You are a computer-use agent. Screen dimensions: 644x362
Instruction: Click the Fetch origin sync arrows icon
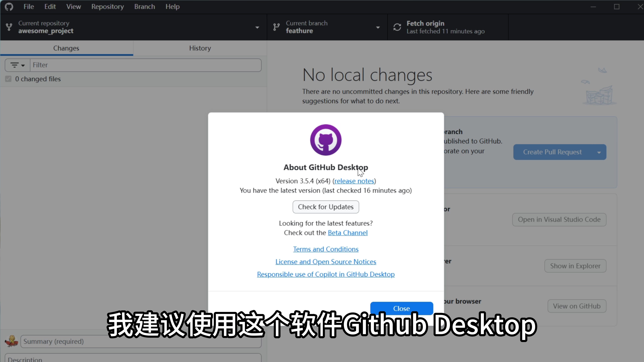coord(397,27)
